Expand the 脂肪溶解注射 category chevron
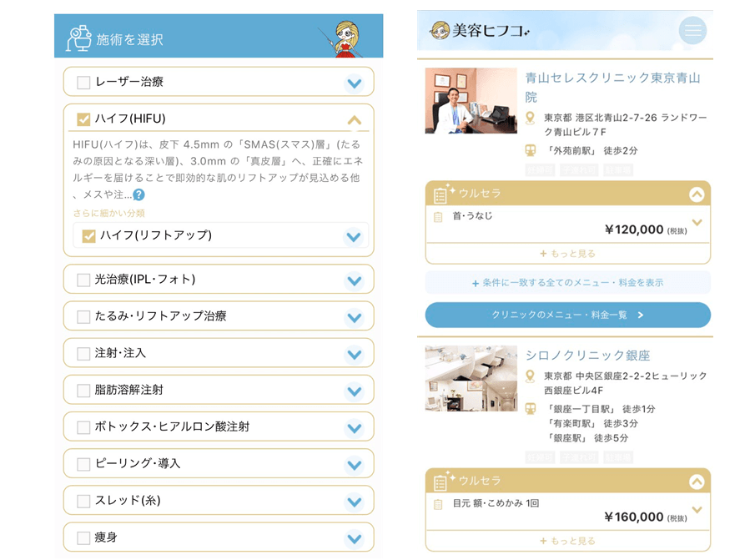The image size is (755, 560). click(x=355, y=390)
